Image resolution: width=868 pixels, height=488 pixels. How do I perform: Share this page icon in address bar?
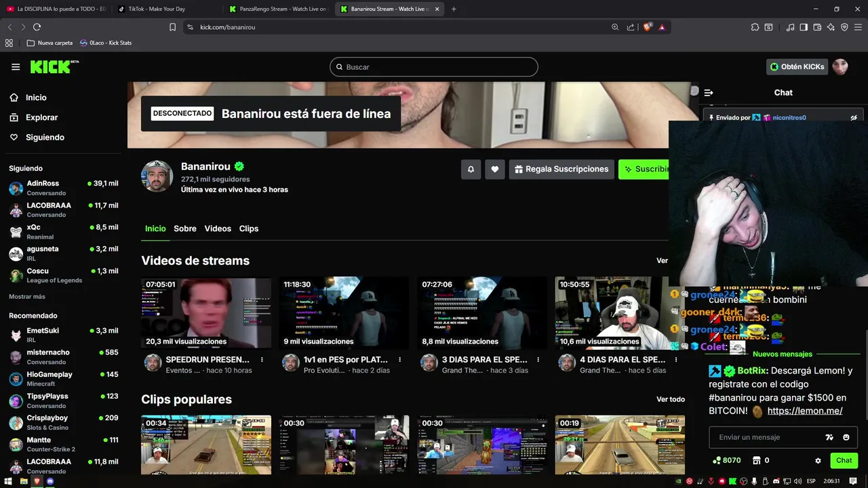(x=631, y=27)
